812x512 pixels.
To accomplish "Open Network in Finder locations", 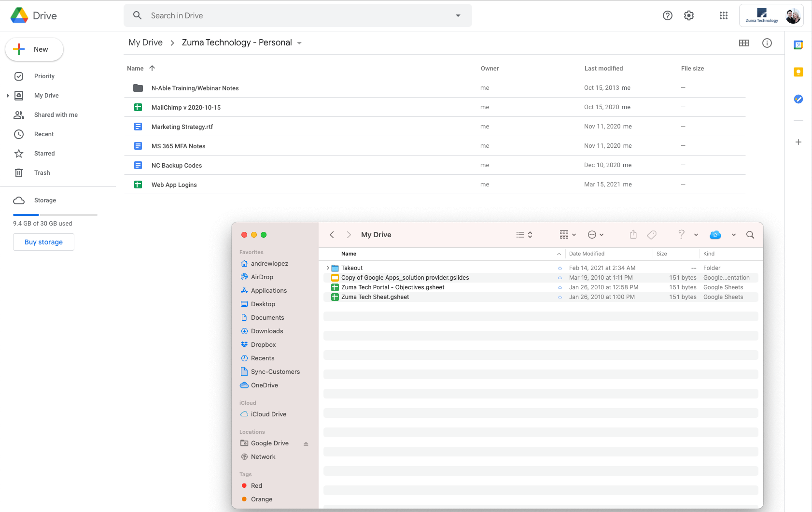I will pyautogui.click(x=263, y=457).
